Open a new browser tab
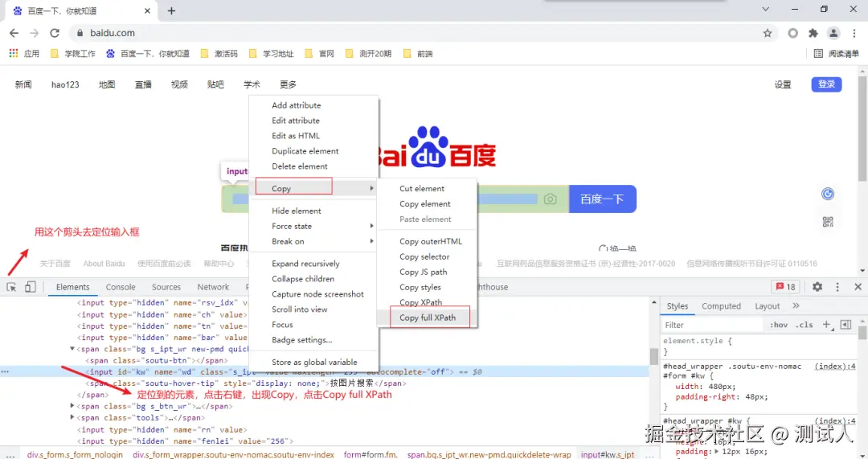 pyautogui.click(x=172, y=10)
